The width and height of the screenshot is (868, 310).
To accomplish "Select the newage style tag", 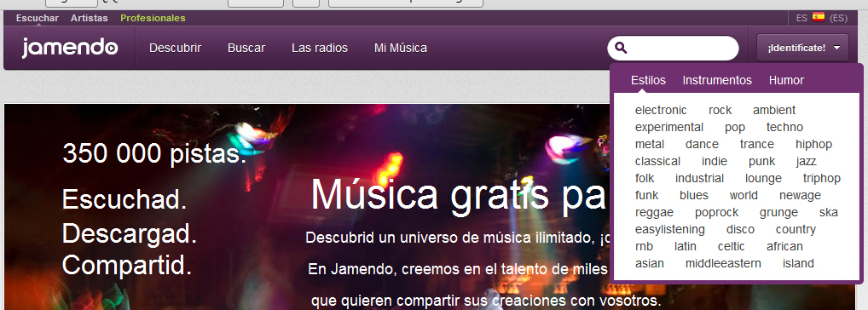I will [800, 196].
